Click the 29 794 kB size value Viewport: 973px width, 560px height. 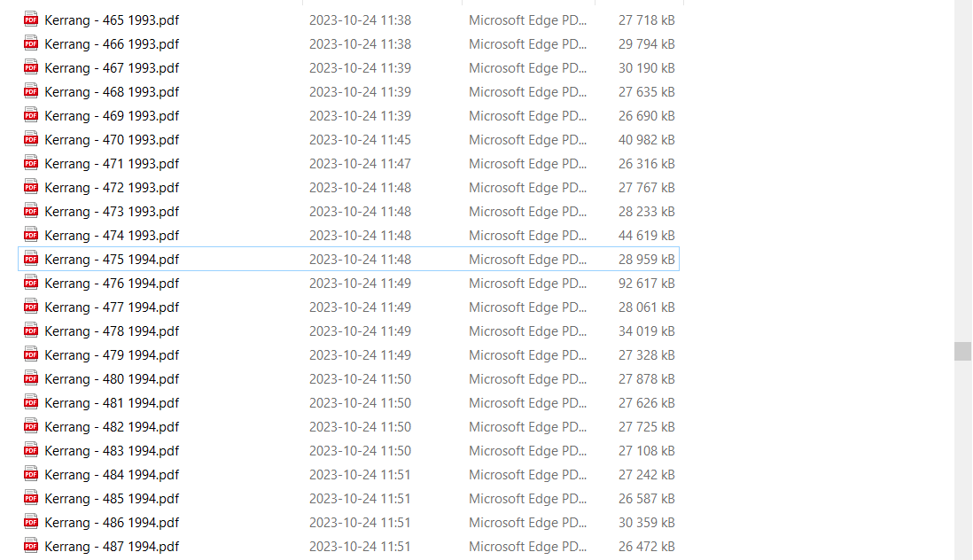[x=646, y=44]
